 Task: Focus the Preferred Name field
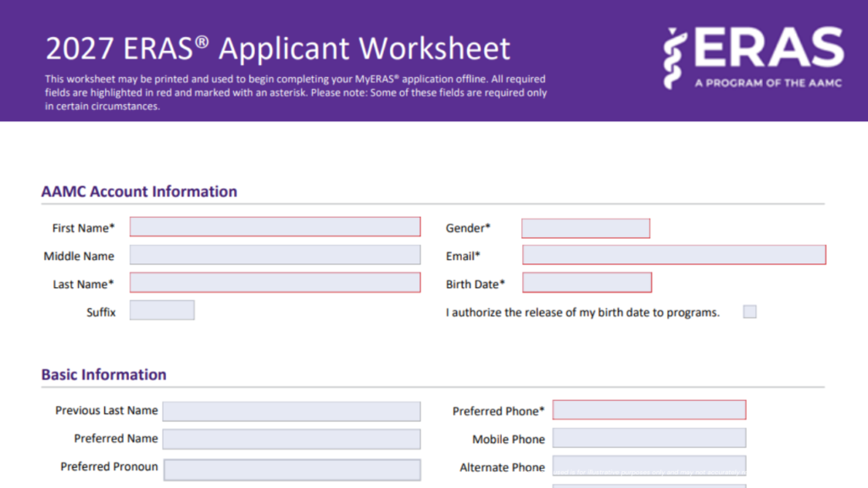click(x=292, y=440)
